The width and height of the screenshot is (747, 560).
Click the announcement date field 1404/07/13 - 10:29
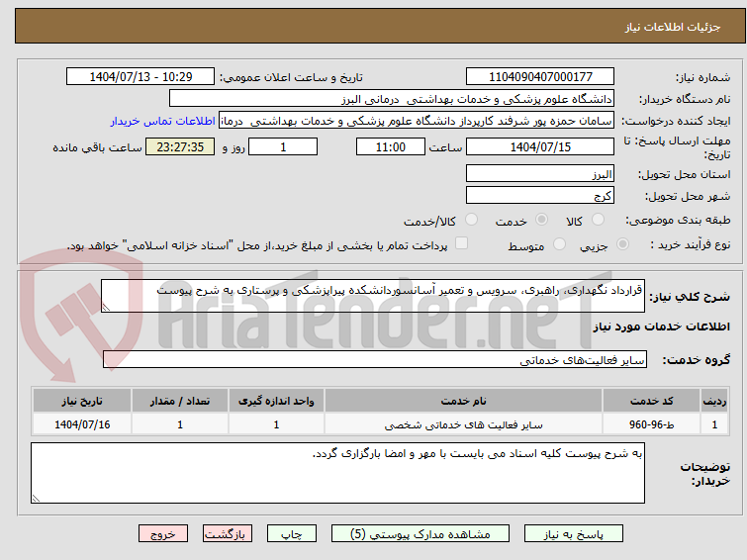click(x=140, y=77)
